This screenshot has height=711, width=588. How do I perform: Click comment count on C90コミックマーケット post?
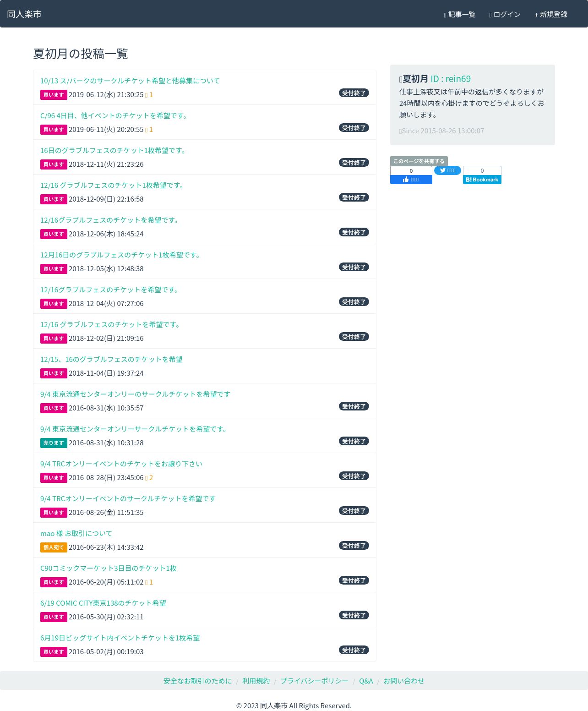coord(149,582)
